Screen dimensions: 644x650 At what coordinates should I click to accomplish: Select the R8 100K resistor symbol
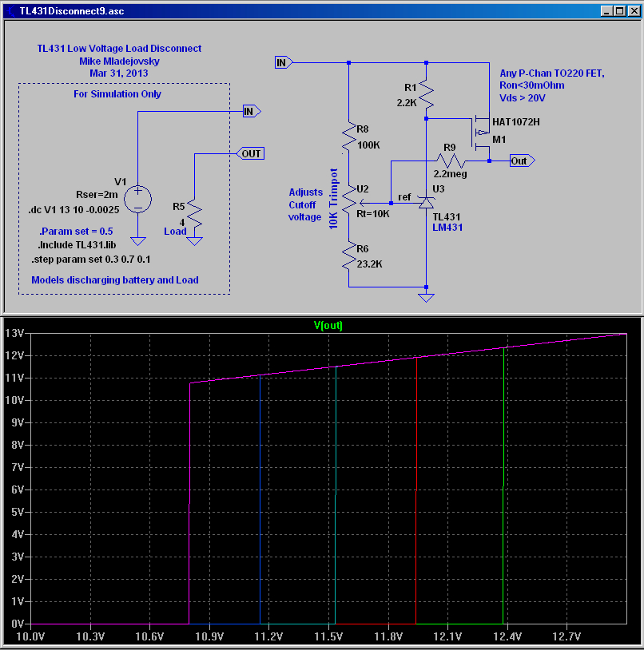[349, 137]
